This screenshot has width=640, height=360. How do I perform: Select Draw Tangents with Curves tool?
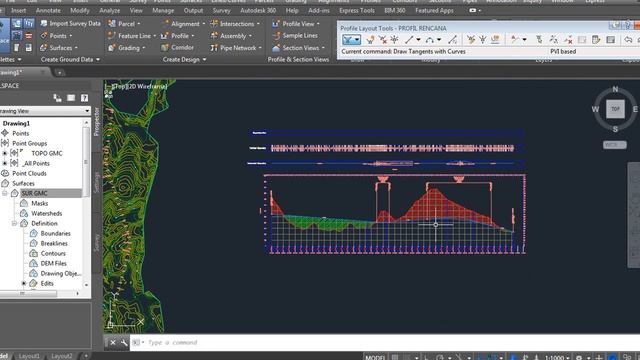[348, 40]
